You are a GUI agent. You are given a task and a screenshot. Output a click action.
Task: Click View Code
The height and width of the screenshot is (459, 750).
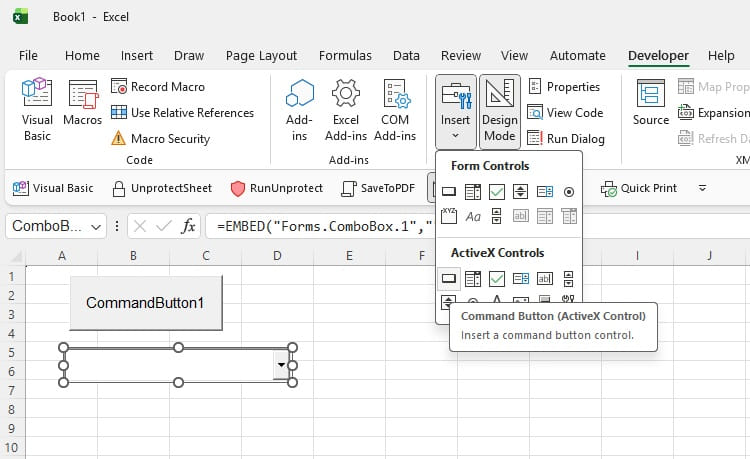coord(565,113)
